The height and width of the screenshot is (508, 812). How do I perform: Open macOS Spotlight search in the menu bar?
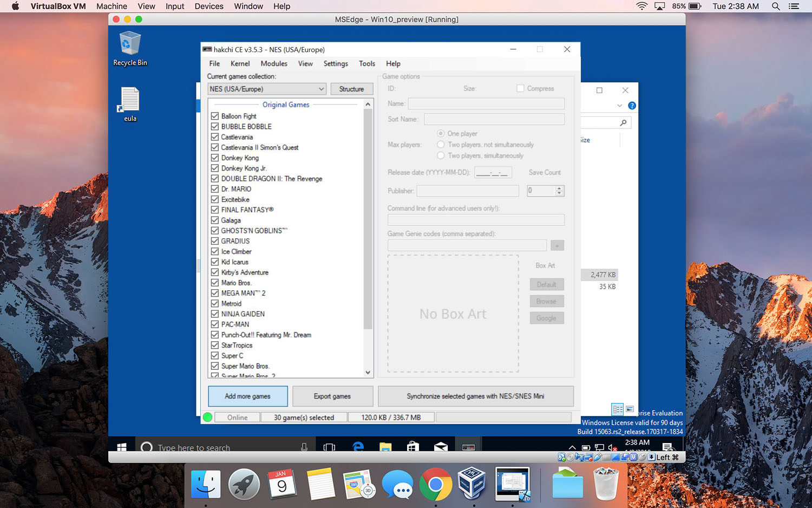point(776,6)
